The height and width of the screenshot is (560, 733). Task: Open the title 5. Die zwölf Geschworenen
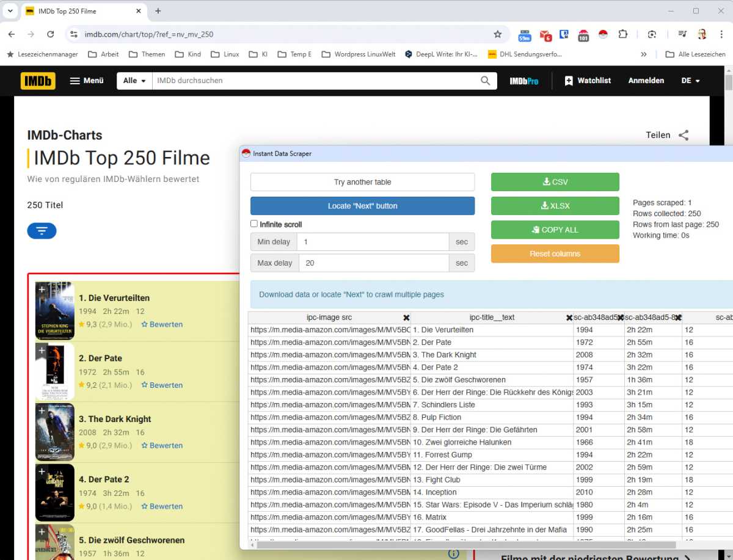coord(131,540)
